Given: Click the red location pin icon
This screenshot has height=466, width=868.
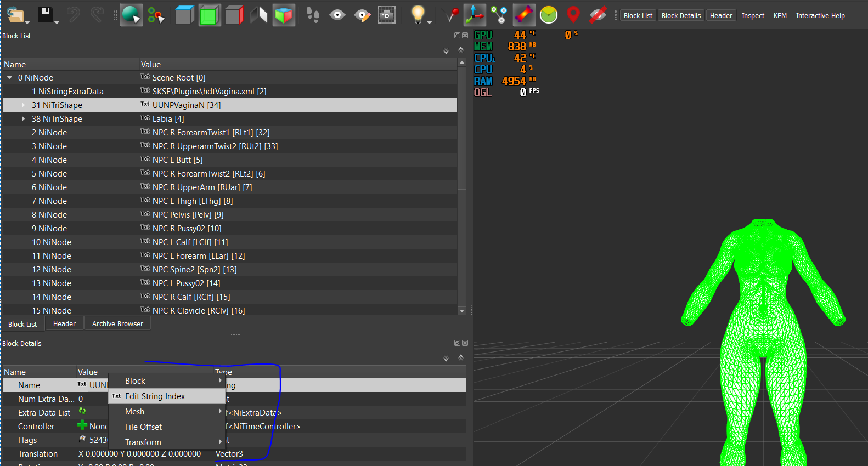Looking at the screenshot, I should tap(573, 15).
